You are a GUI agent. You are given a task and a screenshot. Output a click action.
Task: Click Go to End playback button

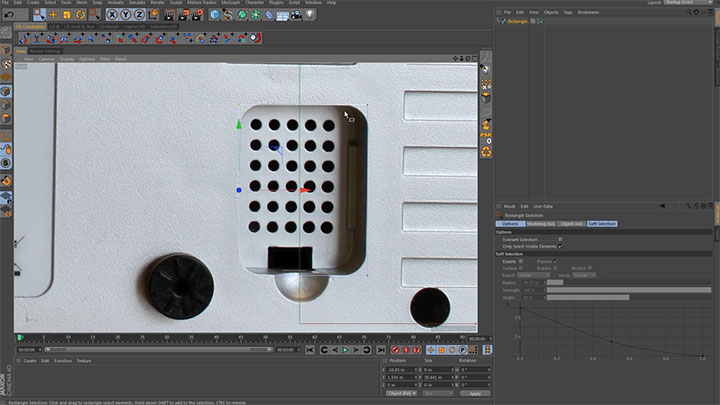click(x=381, y=350)
